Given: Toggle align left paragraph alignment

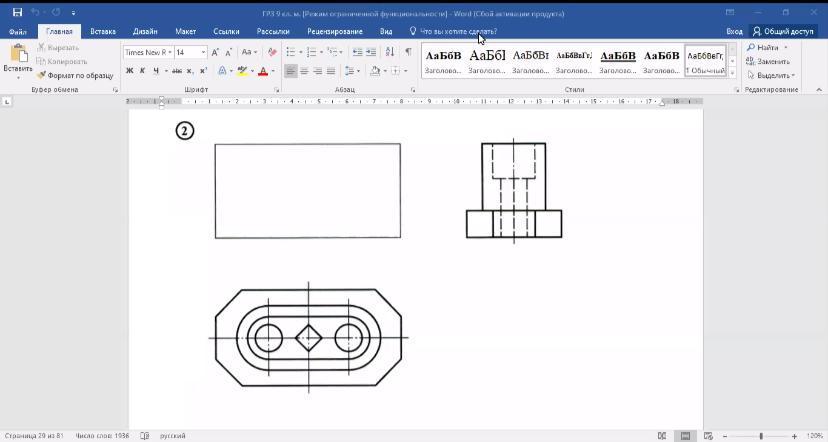Looking at the screenshot, I should 291,71.
